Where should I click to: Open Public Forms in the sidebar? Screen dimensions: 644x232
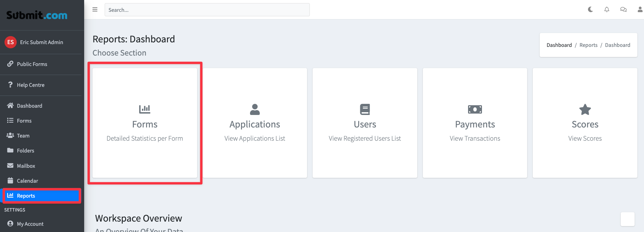click(32, 64)
